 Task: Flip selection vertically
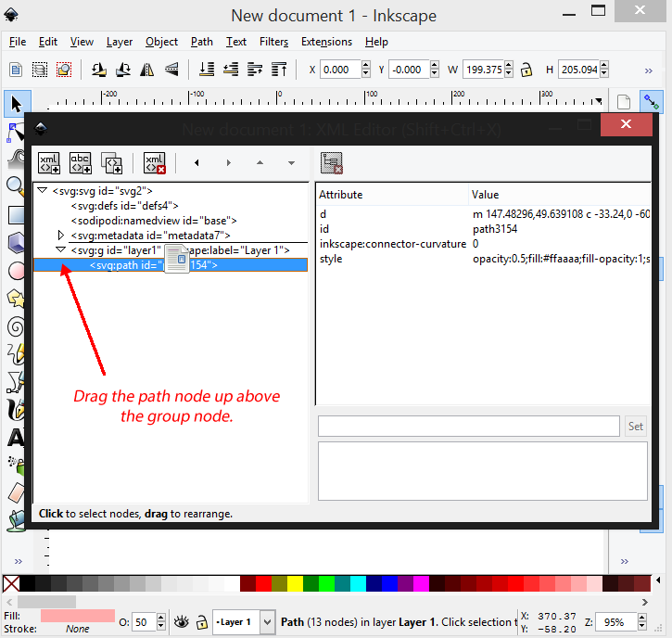[x=171, y=70]
